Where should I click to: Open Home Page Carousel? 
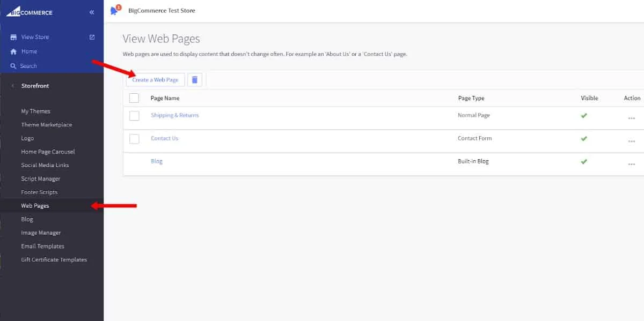coord(48,152)
